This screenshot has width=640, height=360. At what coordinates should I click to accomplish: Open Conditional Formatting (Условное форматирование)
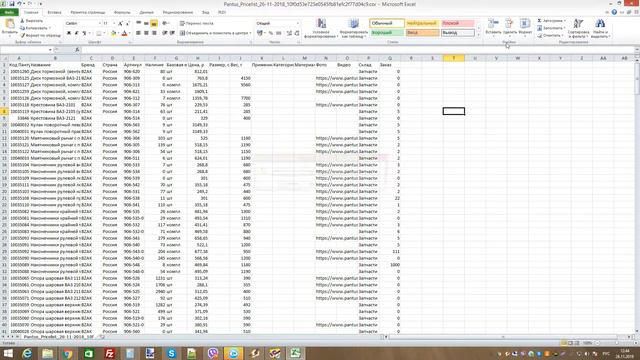click(x=321, y=29)
